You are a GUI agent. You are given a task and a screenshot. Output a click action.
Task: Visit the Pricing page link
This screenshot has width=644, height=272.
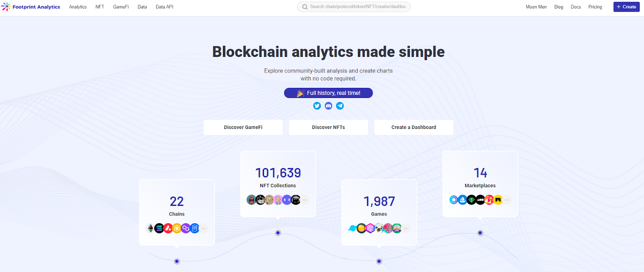[x=595, y=7]
